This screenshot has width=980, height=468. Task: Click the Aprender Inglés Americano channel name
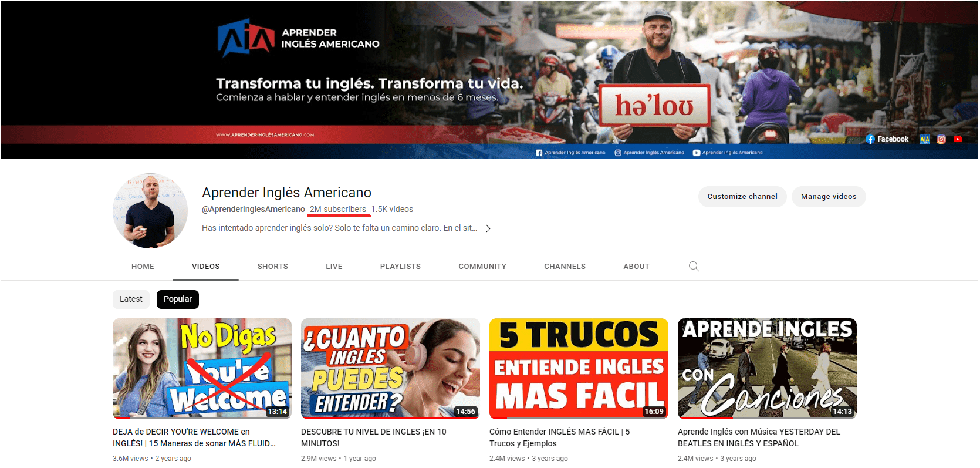[x=286, y=193]
